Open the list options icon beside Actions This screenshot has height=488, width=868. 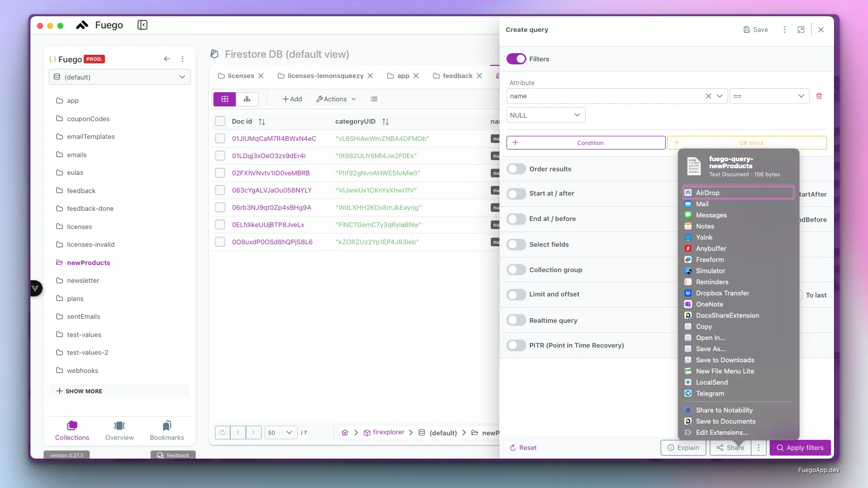pos(374,99)
